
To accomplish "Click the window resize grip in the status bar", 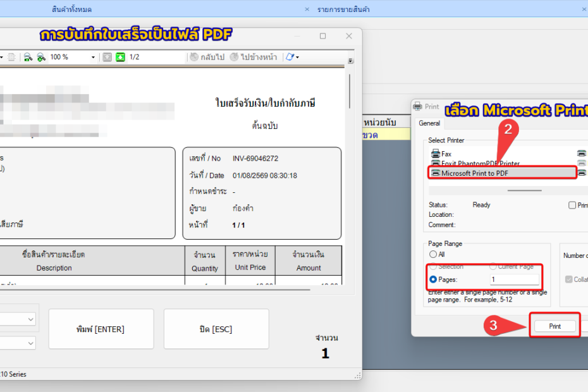I will [x=358, y=376].
